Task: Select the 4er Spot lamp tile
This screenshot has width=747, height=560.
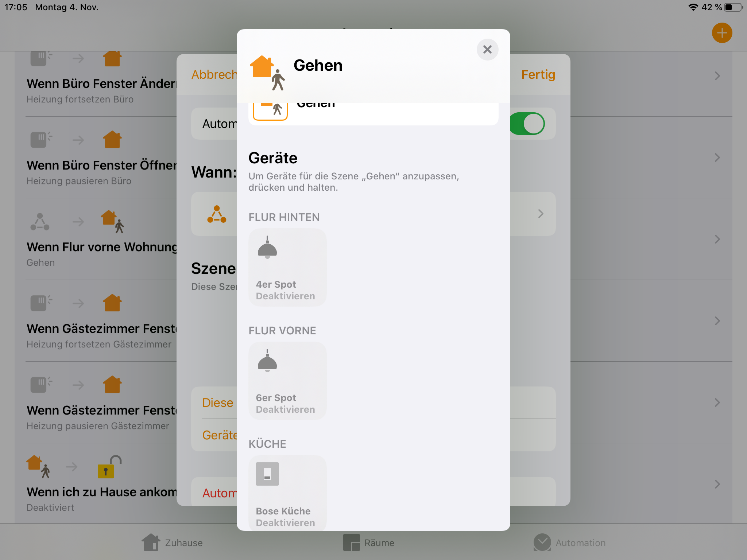Action: tap(287, 267)
